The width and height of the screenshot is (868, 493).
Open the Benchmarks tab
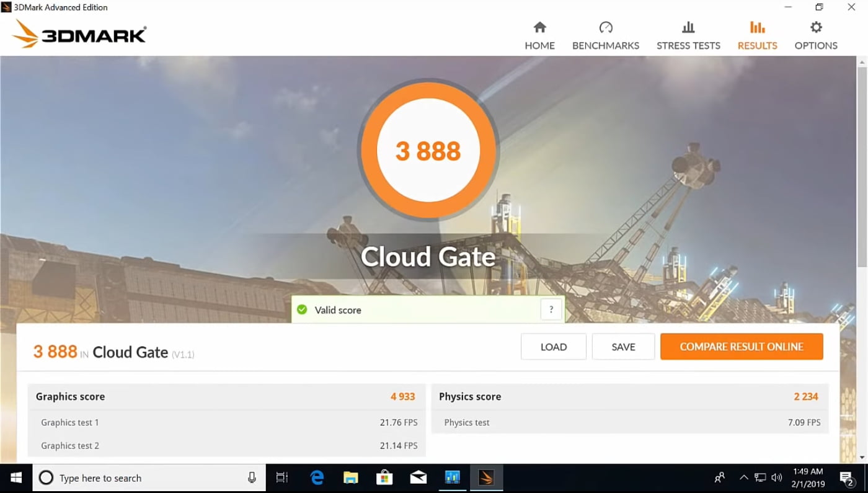(x=606, y=36)
